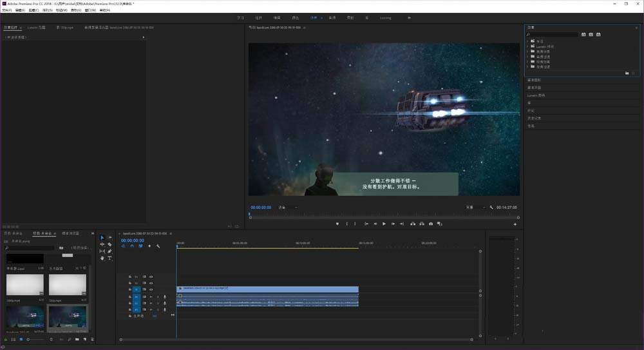Image resolution: width=644 pixels, height=350 pixels.
Task: Select the Type tool
Action: (x=110, y=258)
